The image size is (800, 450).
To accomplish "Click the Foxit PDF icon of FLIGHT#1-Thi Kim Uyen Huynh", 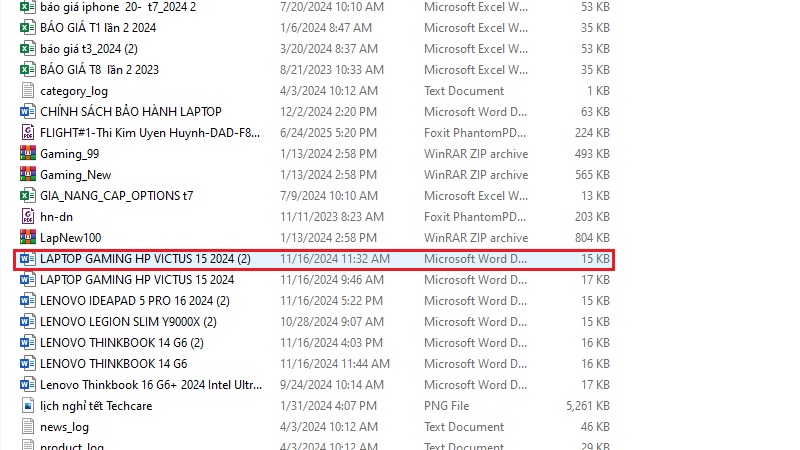I will (x=28, y=132).
